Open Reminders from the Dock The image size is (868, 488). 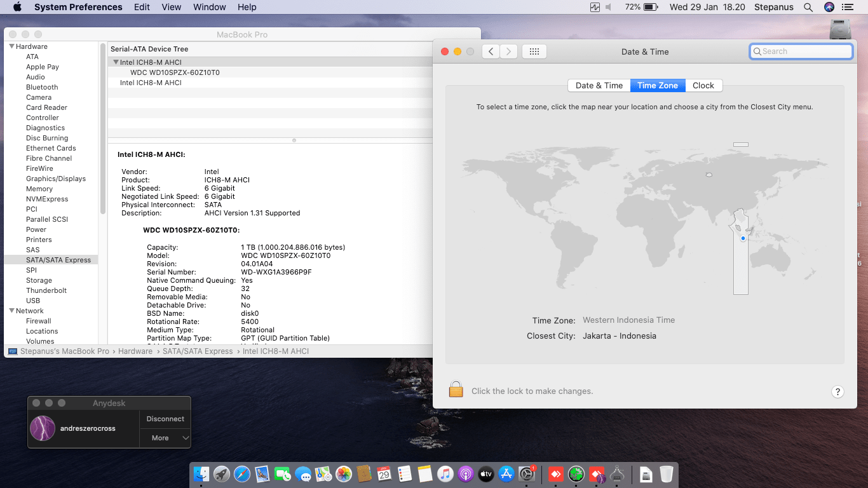pos(405,473)
